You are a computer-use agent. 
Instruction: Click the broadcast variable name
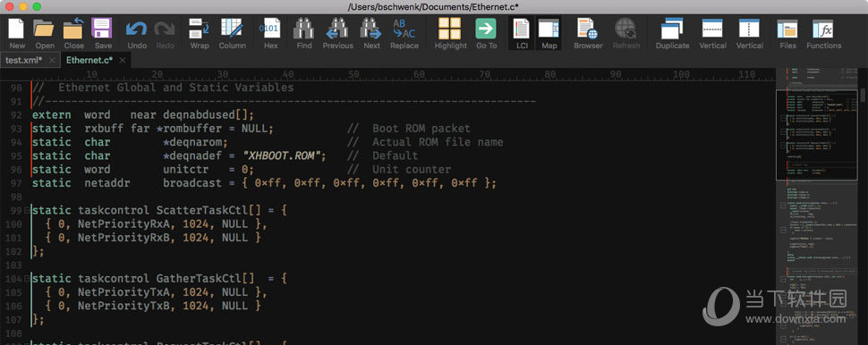click(x=192, y=183)
